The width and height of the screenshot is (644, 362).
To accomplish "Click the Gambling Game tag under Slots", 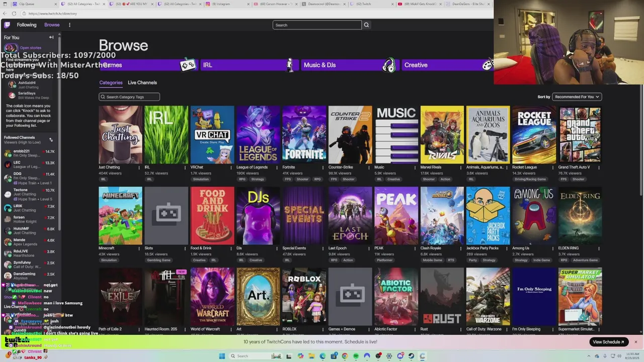I will (x=158, y=260).
